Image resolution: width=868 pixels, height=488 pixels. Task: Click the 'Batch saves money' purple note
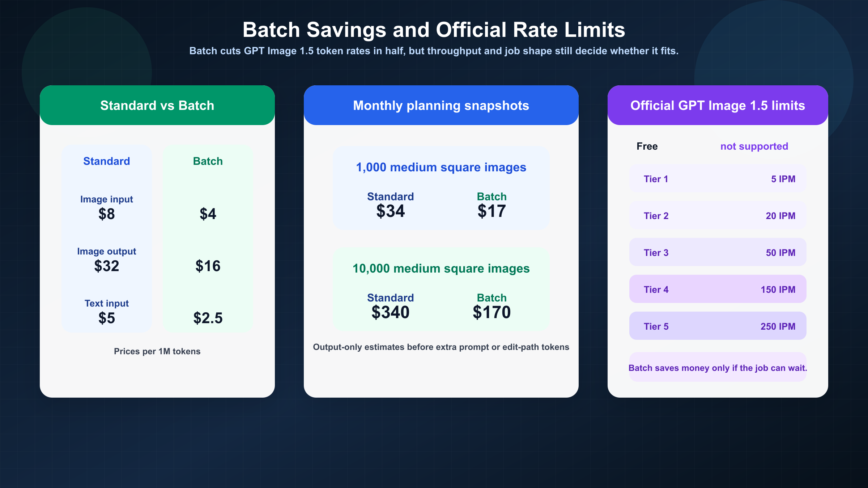tap(718, 368)
